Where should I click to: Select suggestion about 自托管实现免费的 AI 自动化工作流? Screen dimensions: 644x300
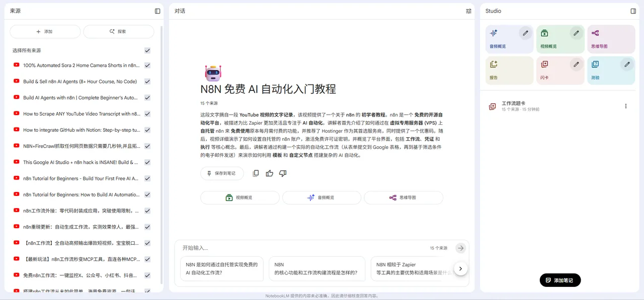click(x=222, y=269)
